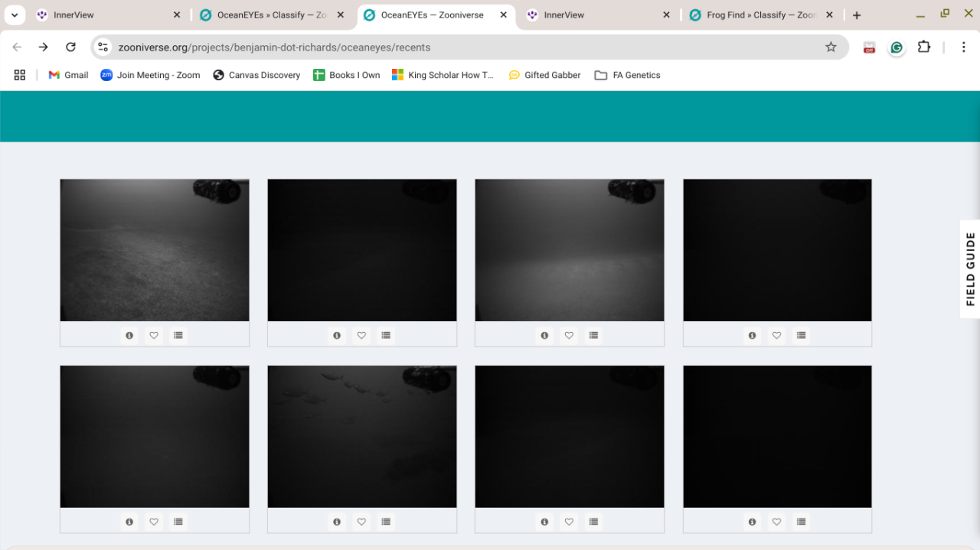
Task: Open a new browser tab
Action: (857, 15)
